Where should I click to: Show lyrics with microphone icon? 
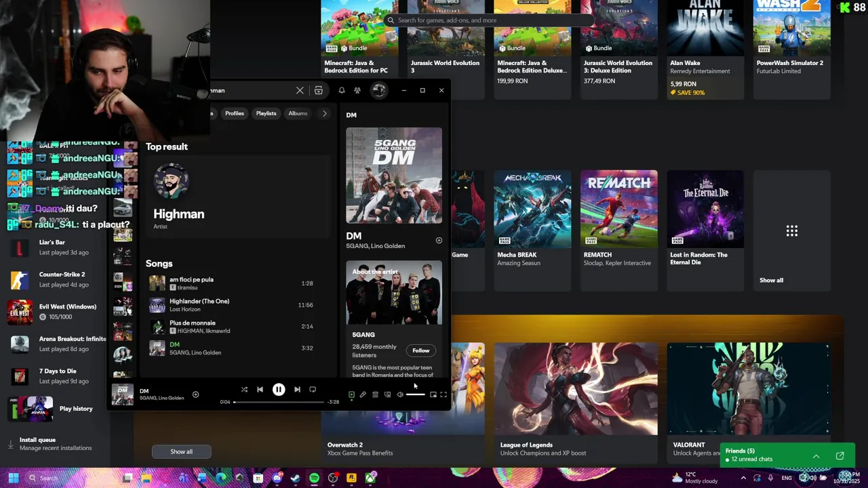[363, 394]
